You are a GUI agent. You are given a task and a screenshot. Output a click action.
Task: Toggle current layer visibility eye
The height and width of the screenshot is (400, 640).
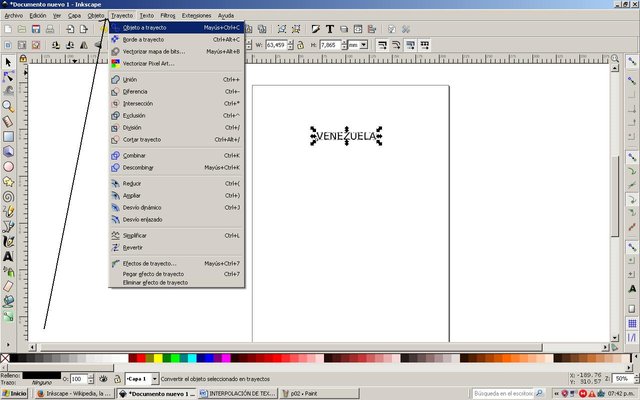(103, 379)
